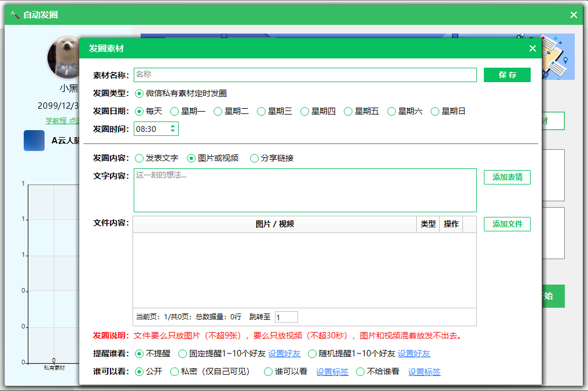The height and width of the screenshot is (391, 588).
Task: Enable 私密（仅自己可见） visibility
Action: [x=175, y=372]
